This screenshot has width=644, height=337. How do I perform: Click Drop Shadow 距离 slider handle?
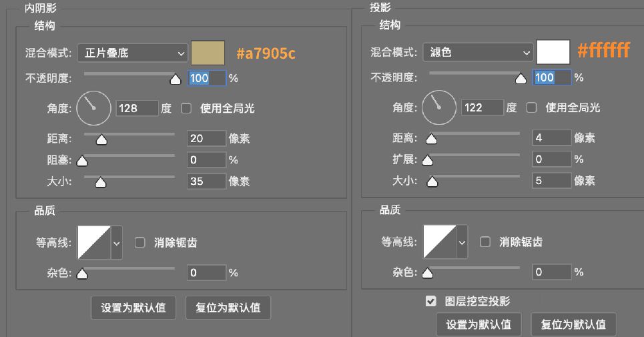coord(431,139)
